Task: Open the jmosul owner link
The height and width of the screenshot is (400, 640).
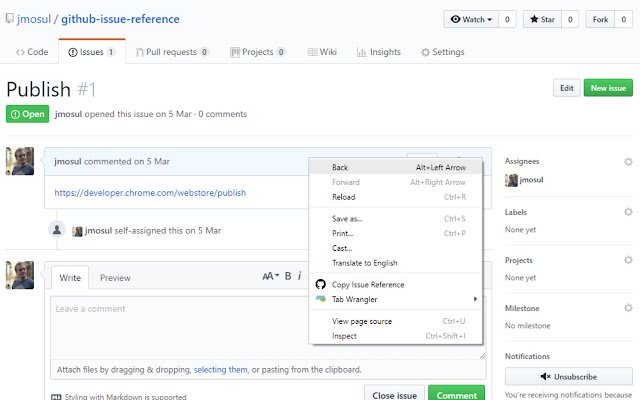Action: coord(34,19)
